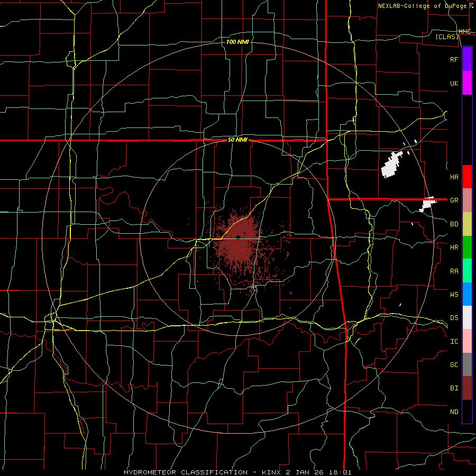Click the 'RF' legend label

pyautogui.click(x=454, y=59)
